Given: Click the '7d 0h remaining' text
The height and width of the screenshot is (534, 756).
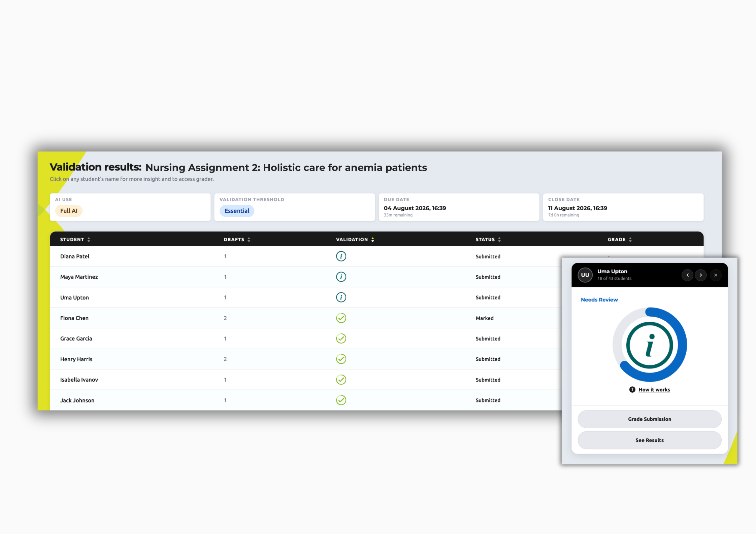Looking at the screenshot, I should click(x=563, y=215).
